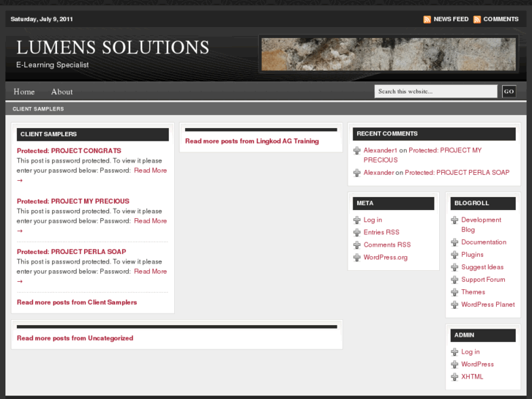The height and width of the screenshot is (399, 532).
Task: Click plus icon beside Comments RSS
Action: 357,245
